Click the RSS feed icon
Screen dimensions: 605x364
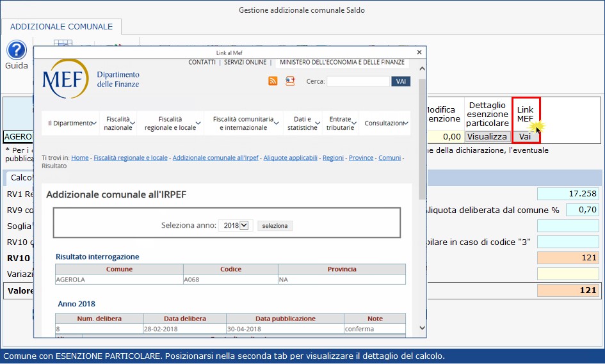point(273,81)
